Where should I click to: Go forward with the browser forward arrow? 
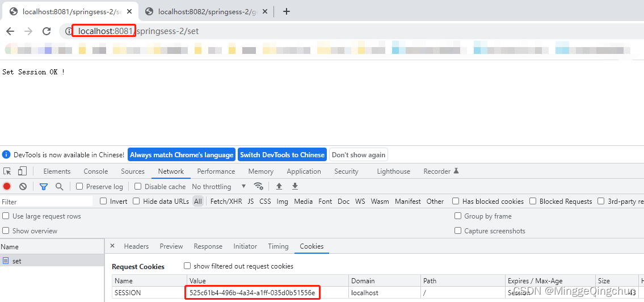pyautogui.click(x=28, y=31)
